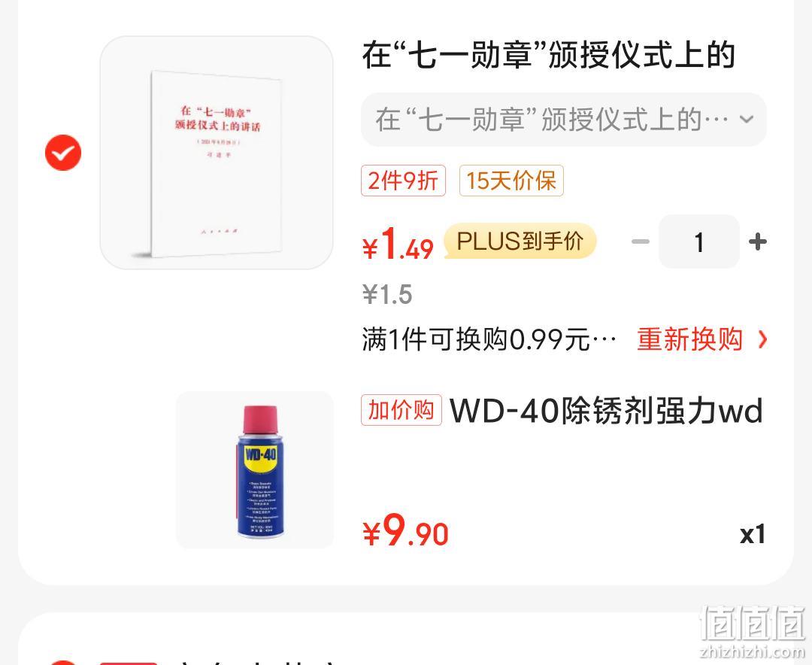The image size is (812, 665).
Task: Open the book cover product thumbnail
Action: point(217,153)
